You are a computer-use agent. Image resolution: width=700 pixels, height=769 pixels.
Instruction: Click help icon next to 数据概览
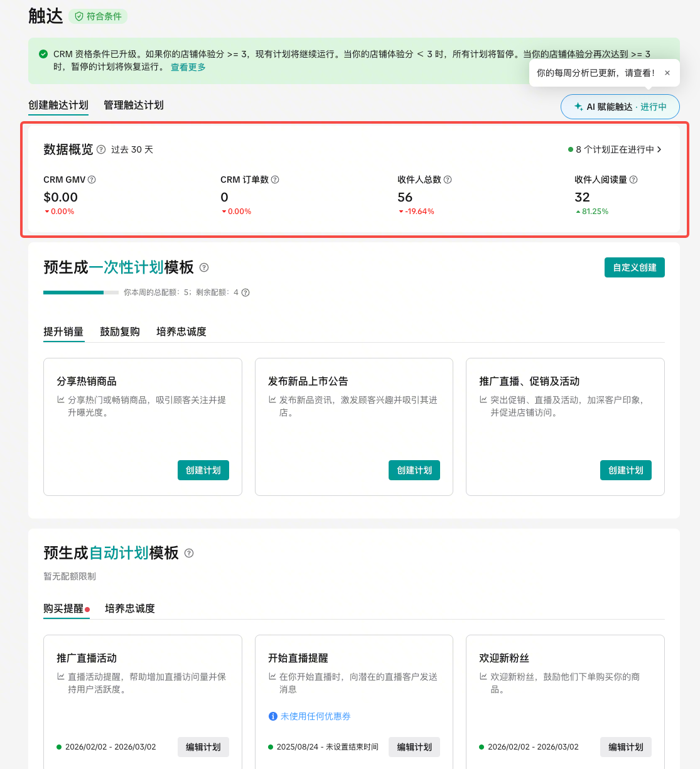coord(101,149)
